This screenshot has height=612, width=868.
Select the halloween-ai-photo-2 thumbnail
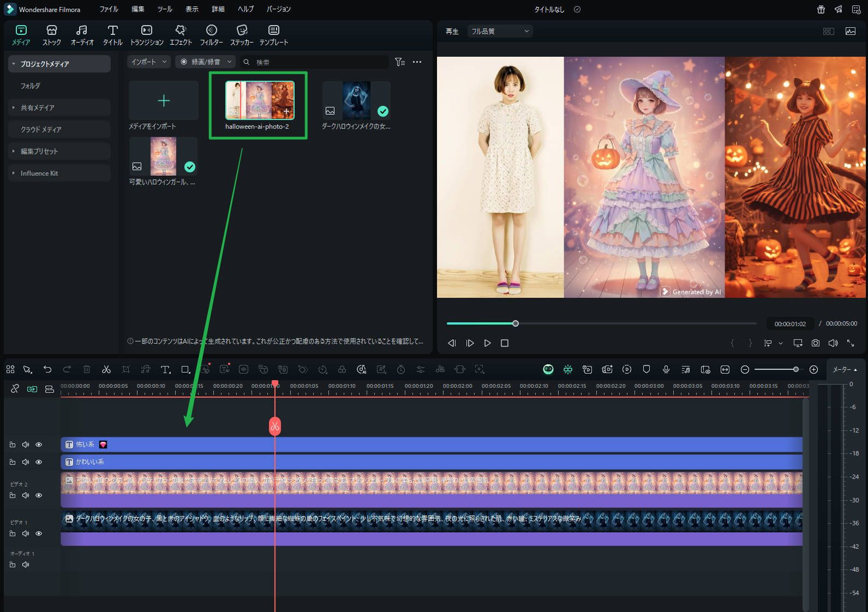click(260, 100)
